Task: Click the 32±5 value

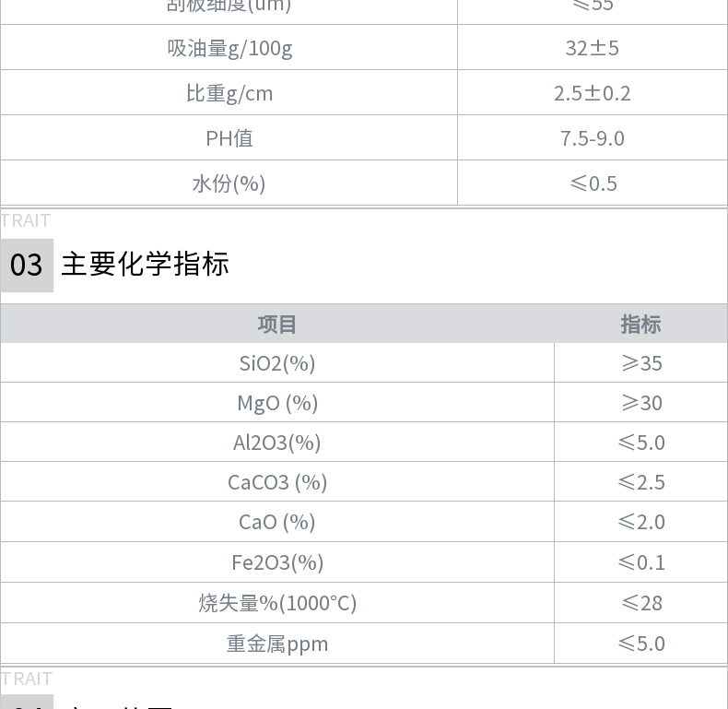Action: coord(592,48)
